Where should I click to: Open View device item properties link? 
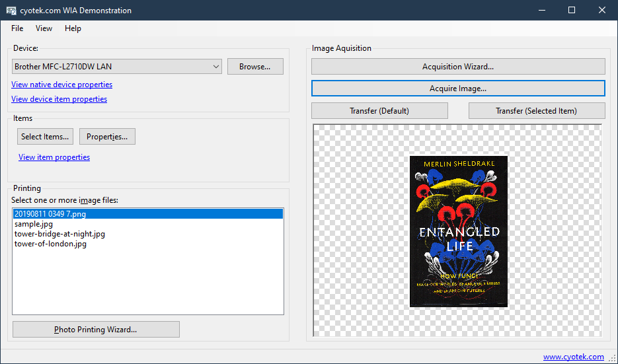click(x=59, y=99)
